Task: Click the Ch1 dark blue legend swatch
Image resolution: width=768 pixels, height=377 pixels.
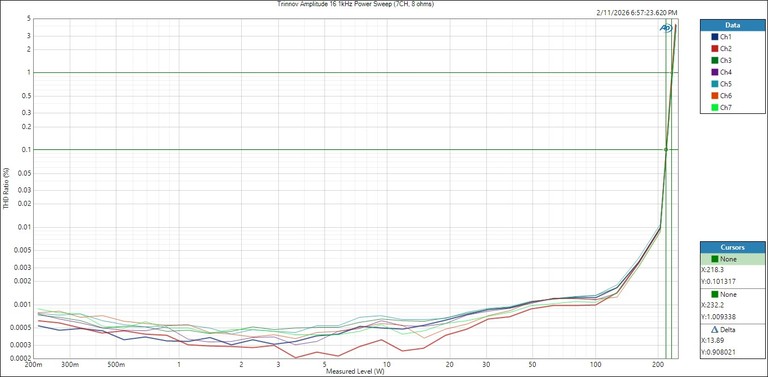Action: coord(715,37)
